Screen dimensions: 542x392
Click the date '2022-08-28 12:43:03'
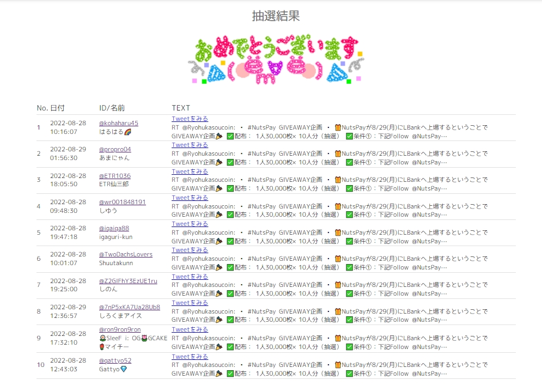tap(68, 365)
